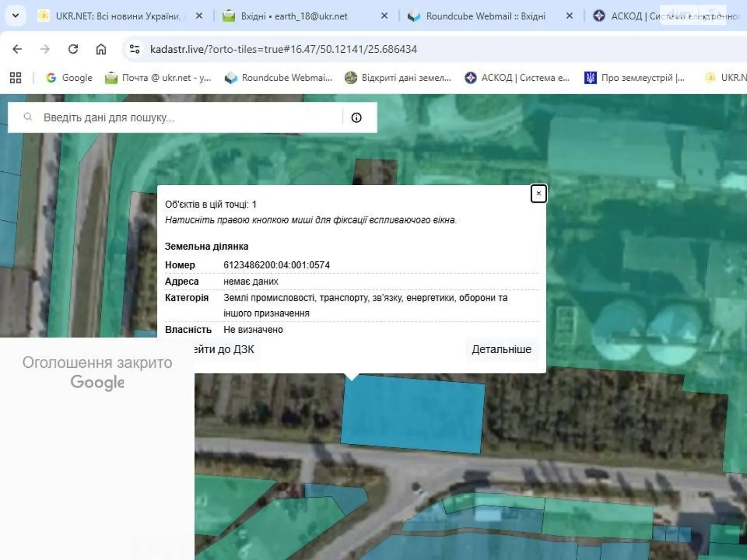
Task: Click the Детальніше button
Action: click(501, 350)
